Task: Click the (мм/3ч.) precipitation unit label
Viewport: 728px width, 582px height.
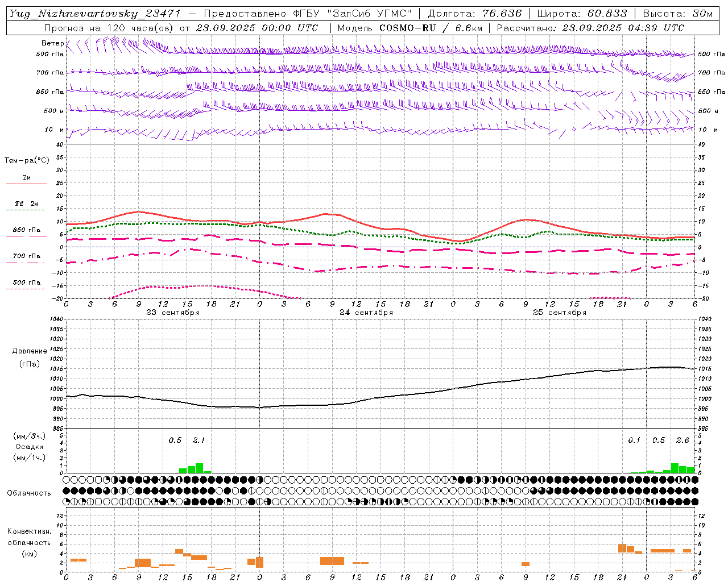Action: click(x=29, y=436)
